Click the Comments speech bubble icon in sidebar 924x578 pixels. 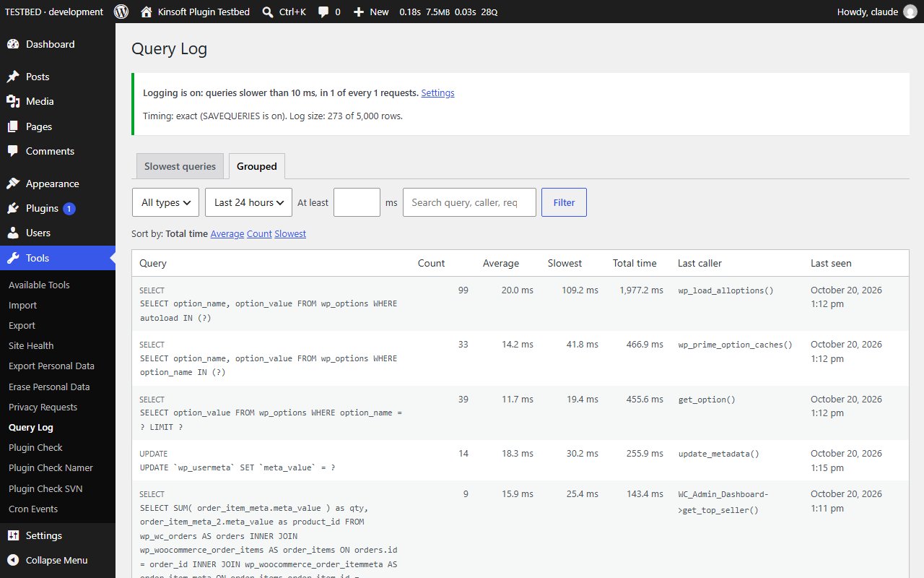click(13, 151)
